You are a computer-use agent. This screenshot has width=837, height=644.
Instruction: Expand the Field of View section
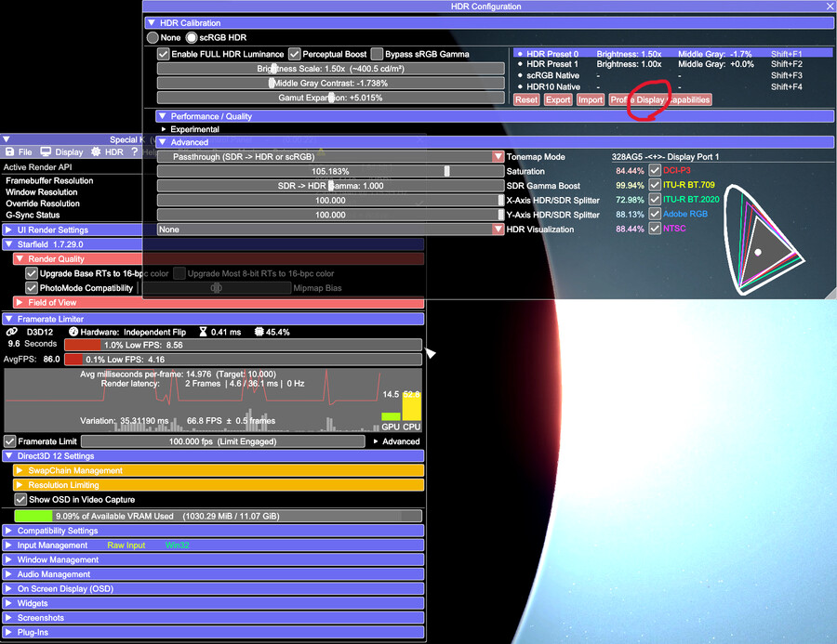coord(219,303)
